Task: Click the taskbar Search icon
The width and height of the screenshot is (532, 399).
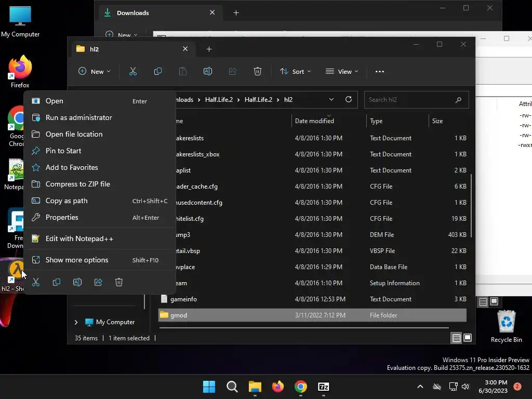Action: pos(232,387)
